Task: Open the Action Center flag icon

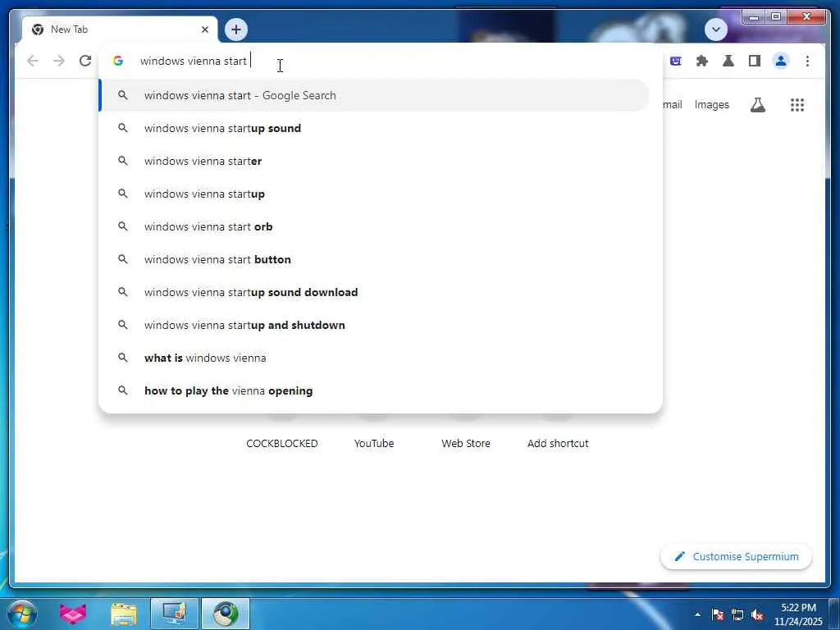Action: 717,614
